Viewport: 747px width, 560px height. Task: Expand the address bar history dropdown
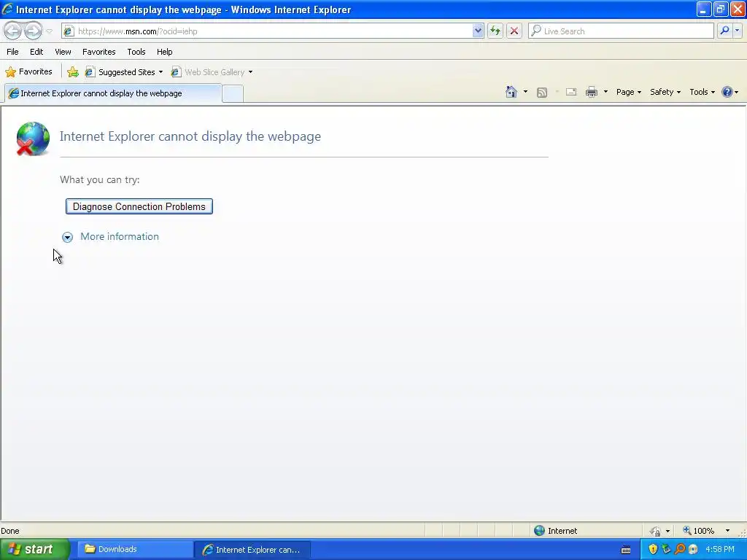click(x=478, y=31)
